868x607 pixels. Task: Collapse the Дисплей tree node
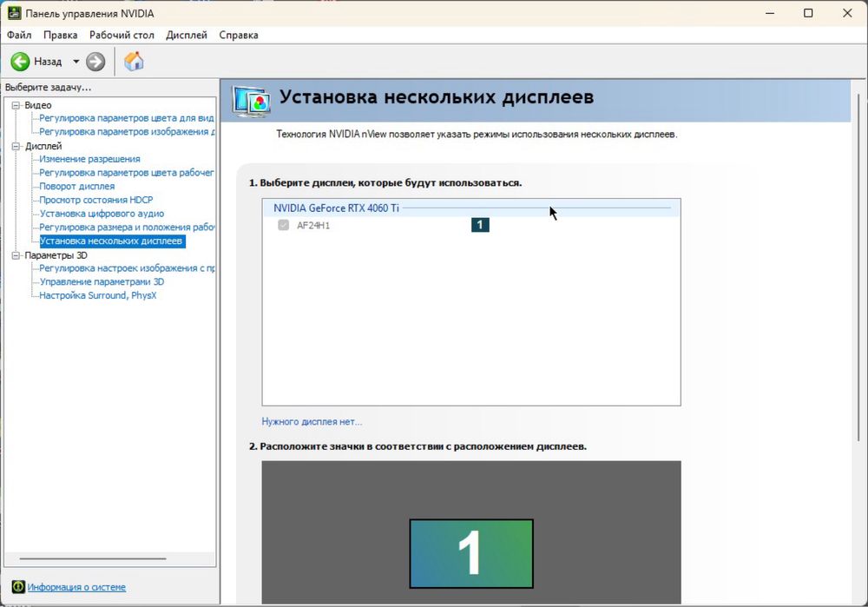click(16, 146)
